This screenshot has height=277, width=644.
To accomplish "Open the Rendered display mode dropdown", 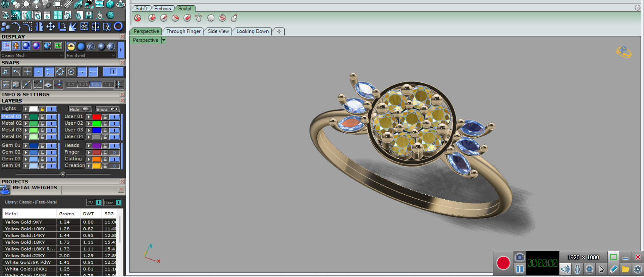I will coord(113,56).
